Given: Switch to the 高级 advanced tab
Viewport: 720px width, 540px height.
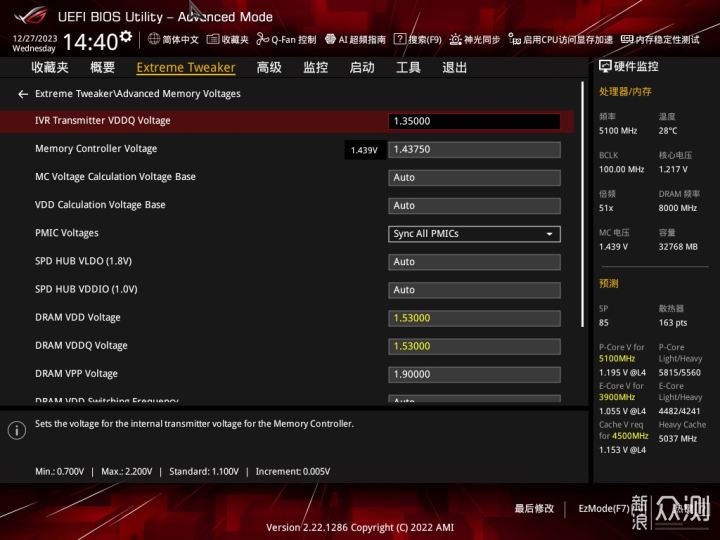Looking at the screenshot, I should [x=269, y=68].
